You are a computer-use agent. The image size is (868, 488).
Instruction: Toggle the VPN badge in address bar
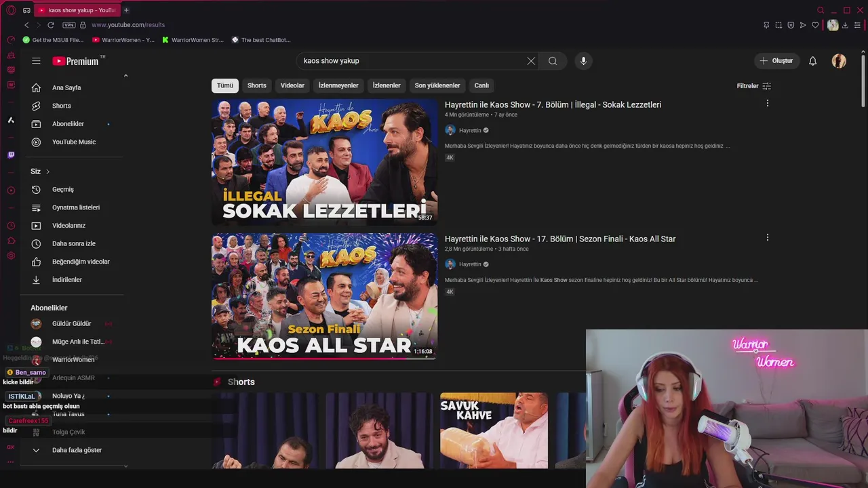pyautogui.click(x=68, y=25)
